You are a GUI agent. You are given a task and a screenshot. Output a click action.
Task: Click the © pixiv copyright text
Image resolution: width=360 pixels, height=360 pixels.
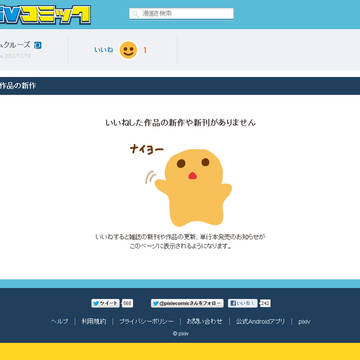[x=181, y=333]
